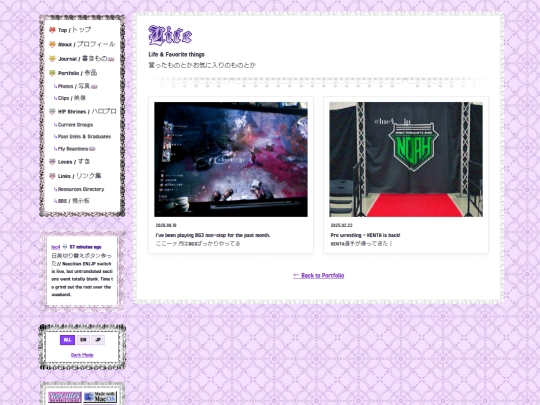Open the Links / リンク集 page
Screen dimensions: 540x405
pos(80,176)
